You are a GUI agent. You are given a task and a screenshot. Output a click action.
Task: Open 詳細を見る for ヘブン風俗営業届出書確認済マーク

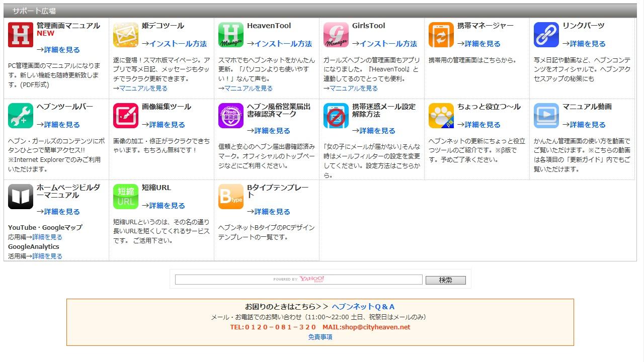point(272,131)
